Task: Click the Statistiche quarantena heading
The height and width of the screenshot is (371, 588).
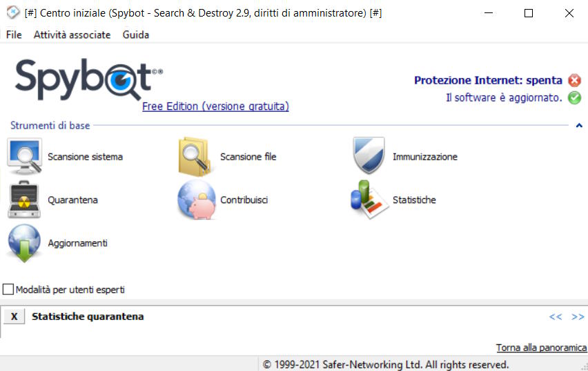Action: click(x=88, y=316)
